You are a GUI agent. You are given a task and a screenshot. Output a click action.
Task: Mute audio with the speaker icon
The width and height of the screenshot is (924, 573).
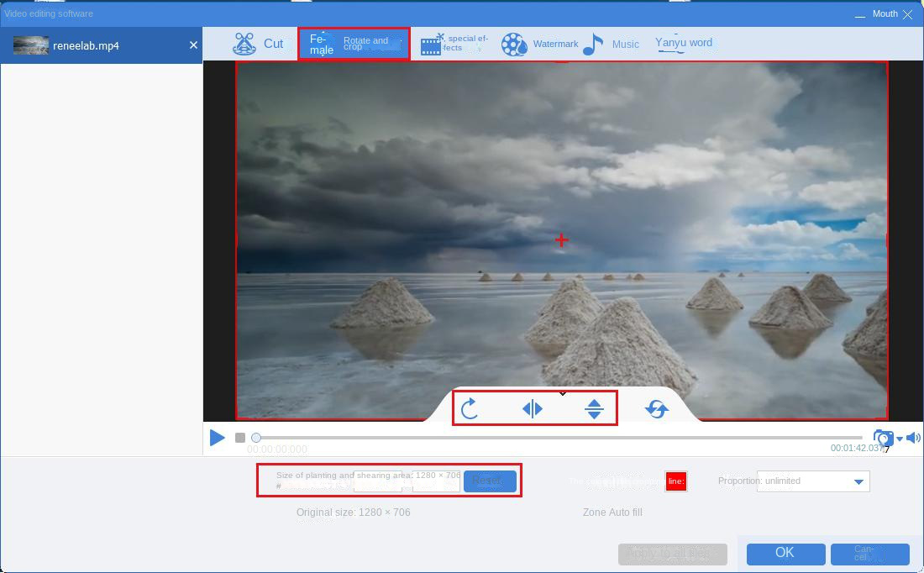[913, 438]
